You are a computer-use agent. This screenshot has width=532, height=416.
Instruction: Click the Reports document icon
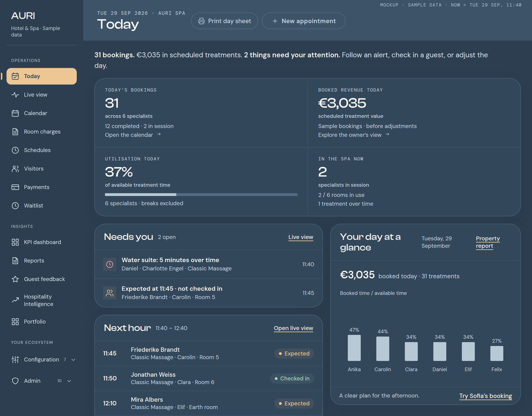pos(15,260)
